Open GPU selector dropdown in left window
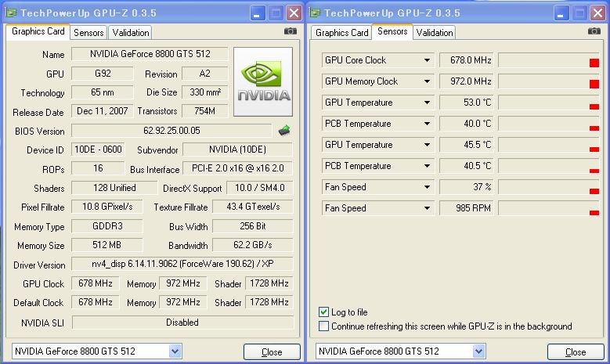Image resolution: width=610 pixels, height=364 pixels. click(x=175, y=351)
